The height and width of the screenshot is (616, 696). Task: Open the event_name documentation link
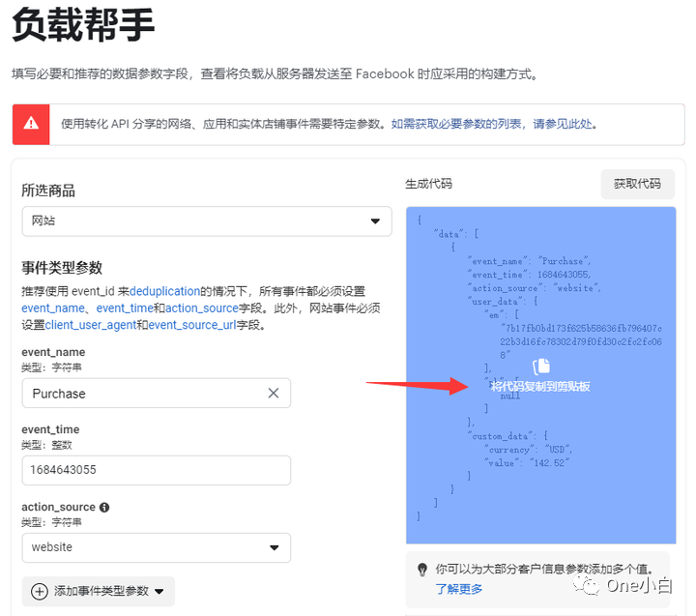53,308
